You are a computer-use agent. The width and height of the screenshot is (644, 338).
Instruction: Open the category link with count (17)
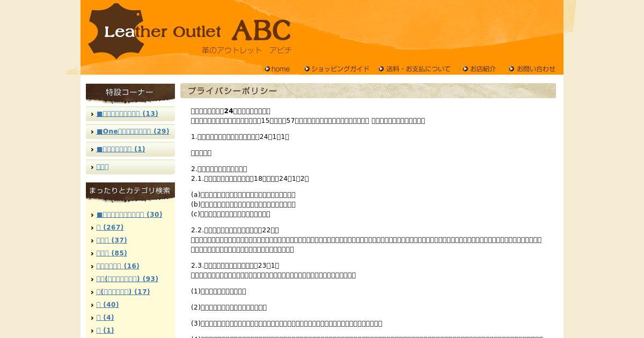tap(123, 292)
